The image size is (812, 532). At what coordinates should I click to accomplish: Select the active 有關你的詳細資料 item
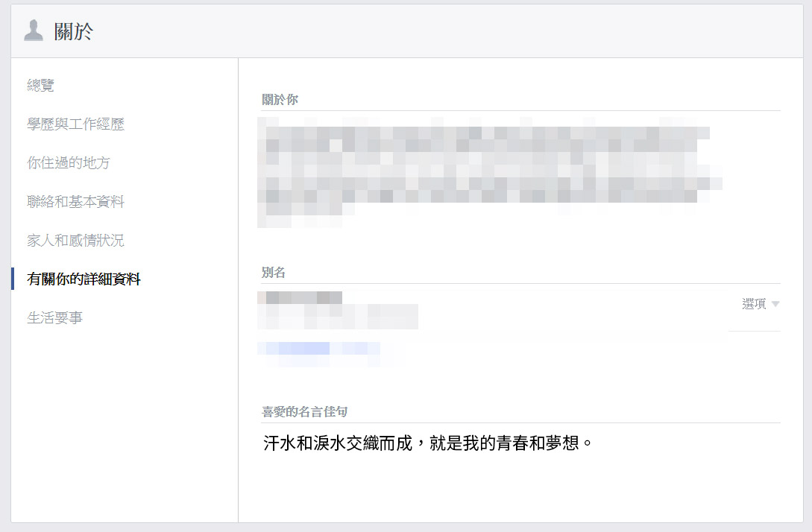click(84, 279)
